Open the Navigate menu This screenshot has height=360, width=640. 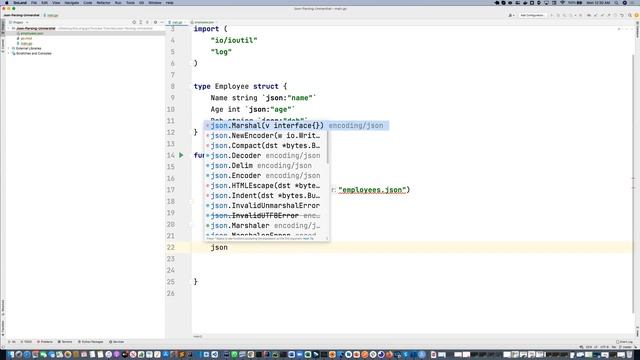72,2
